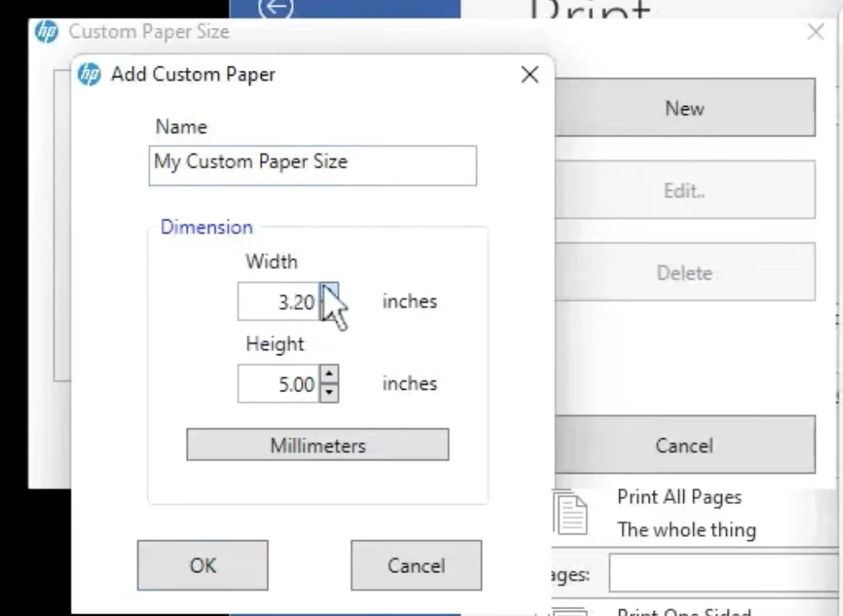Switch units with the Millimeters button
Image resolution: width=843 pixels, height=616 pixels.
click(318, 445)
